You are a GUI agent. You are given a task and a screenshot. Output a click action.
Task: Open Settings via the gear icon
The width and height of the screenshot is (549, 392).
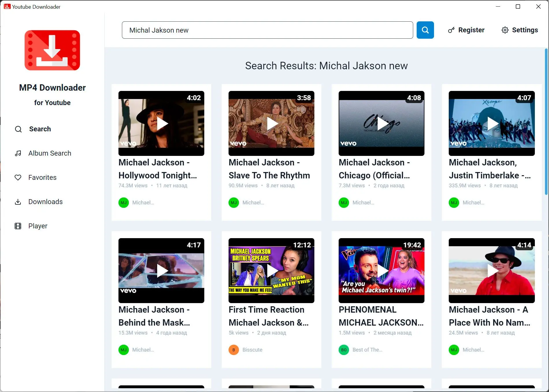[x=505, y=30]
